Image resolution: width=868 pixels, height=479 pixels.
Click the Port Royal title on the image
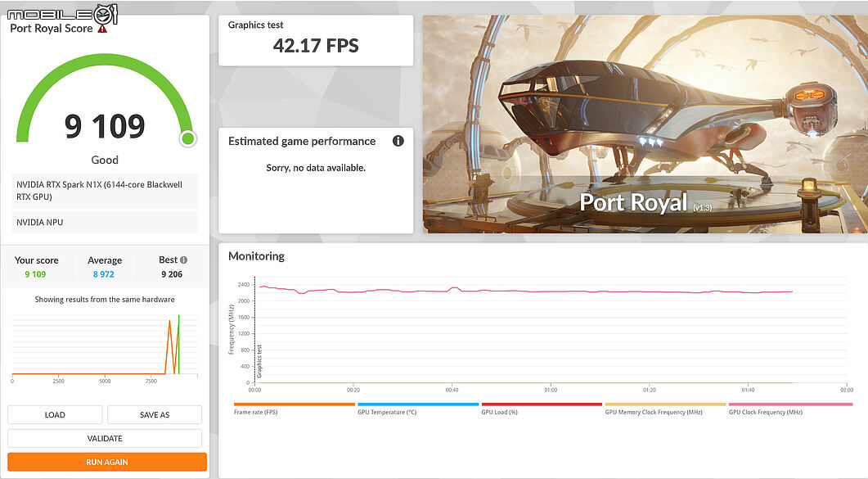click(633, 203)
